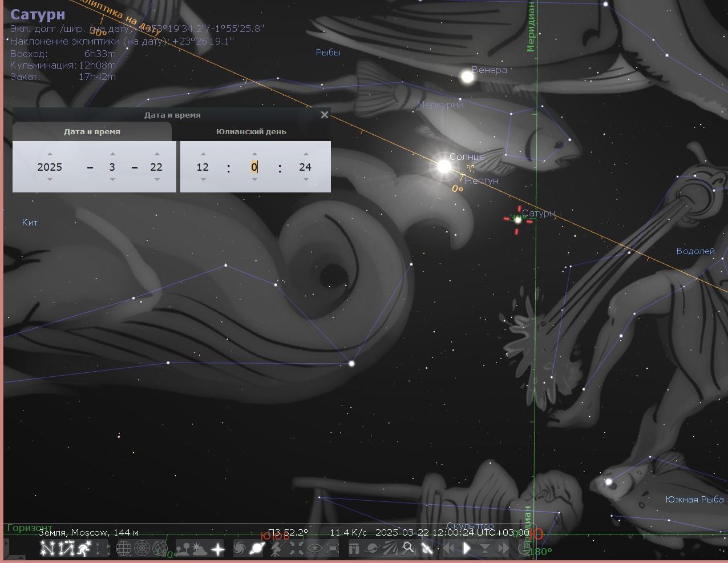Viewport: 728px width, 563px height.
Task: Toggle constellation art figures
Action: tap(84, 549)
